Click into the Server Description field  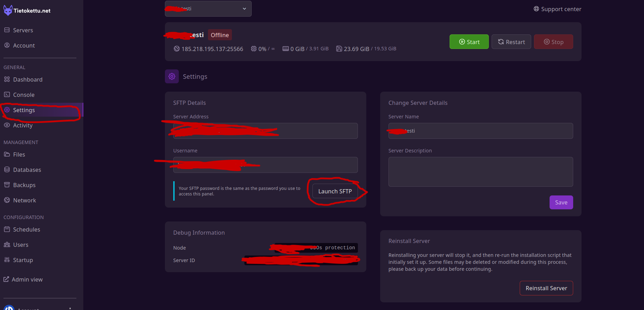(x=480, y=172)
